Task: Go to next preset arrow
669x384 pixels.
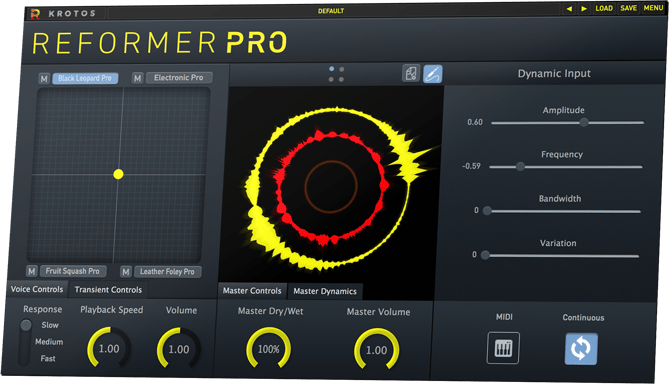Action: tap(584, 9)
